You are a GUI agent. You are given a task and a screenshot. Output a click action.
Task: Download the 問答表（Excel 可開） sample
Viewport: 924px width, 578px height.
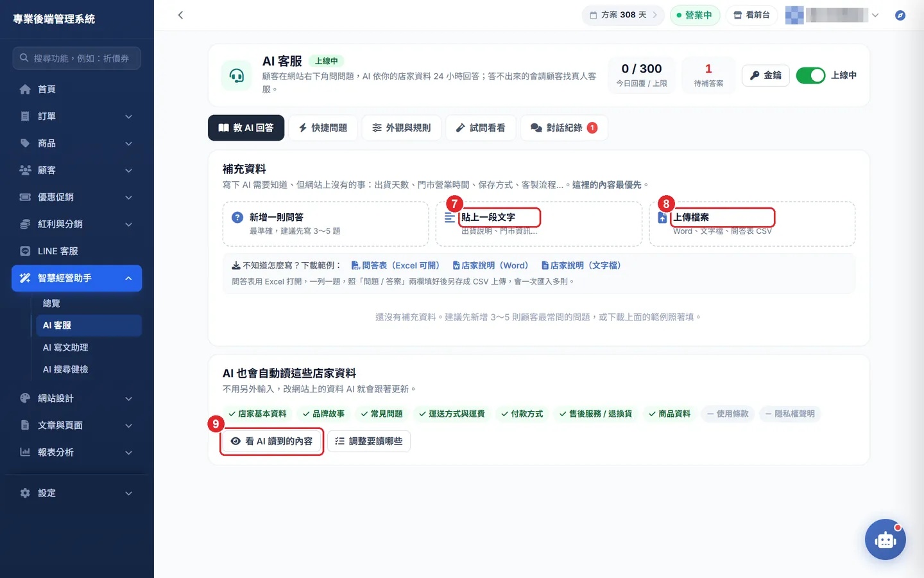tap(395, 265)
